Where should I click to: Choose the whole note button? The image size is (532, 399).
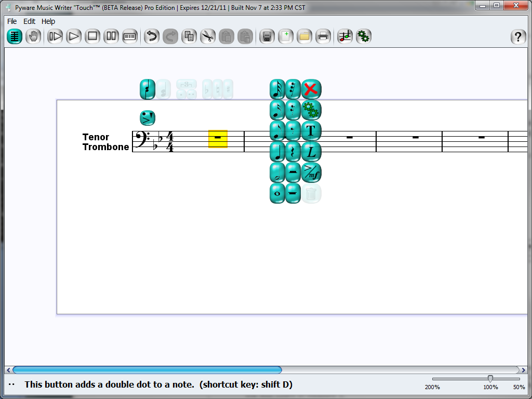277,193
